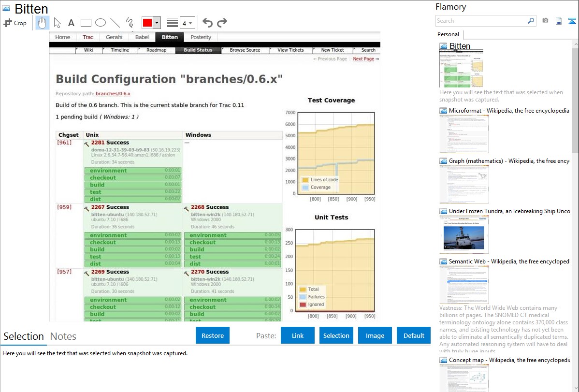Viewport: 579px width, 392px height.
Task: Click the camera snapshot icon
Action: pyautogui.click(x=545, y=21)
